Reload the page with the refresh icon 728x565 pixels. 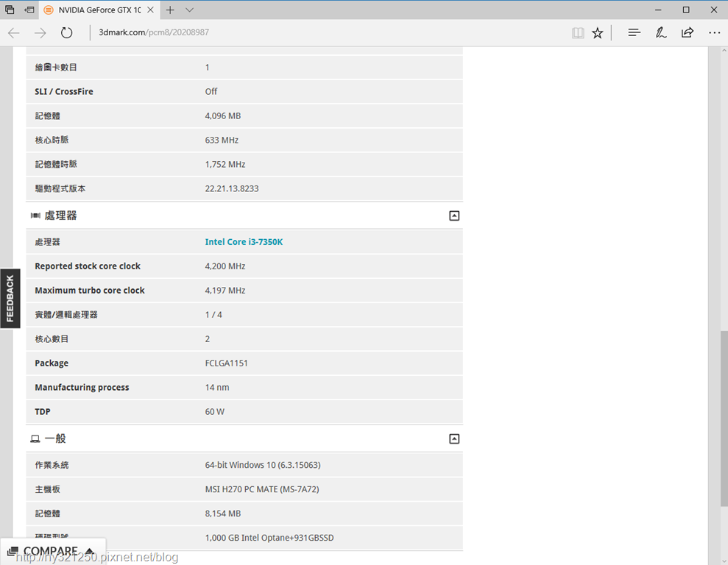point(67,32)
